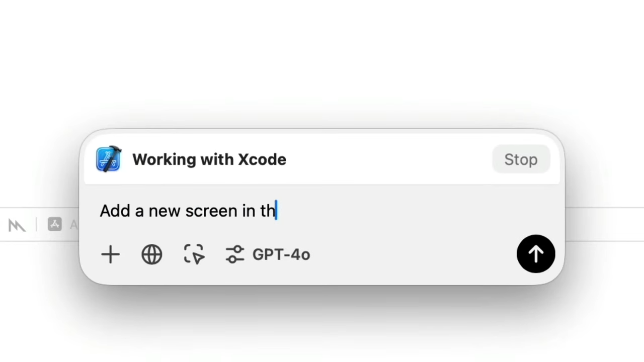Activate the screen selection capture tool

(194, 254)
